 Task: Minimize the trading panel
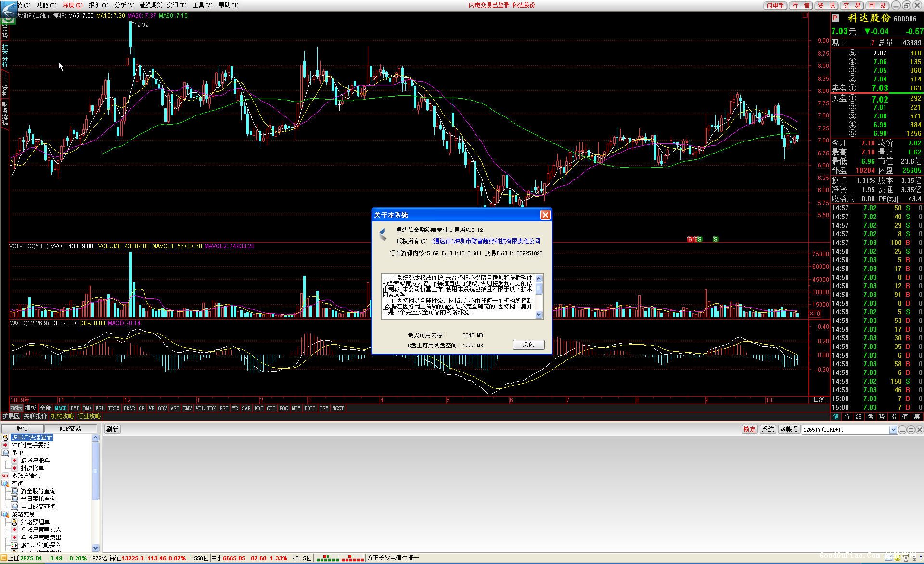[x=902, y=430]
